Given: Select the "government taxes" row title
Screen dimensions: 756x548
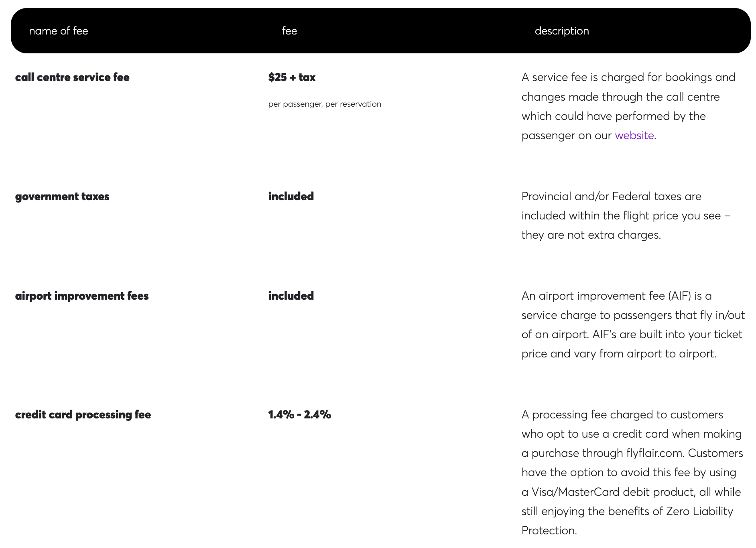Looking at the screenshot, I should pos(62,197).
